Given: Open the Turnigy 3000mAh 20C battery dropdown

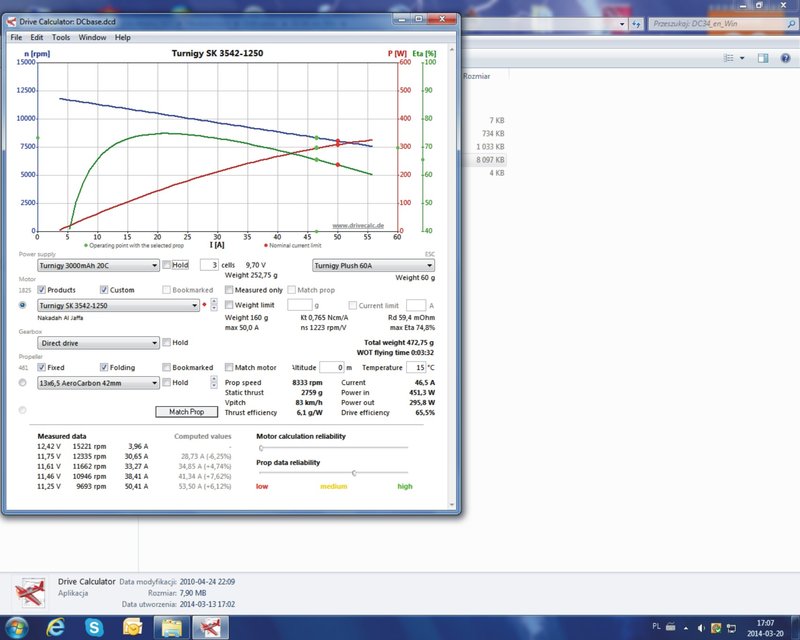Looking at the screenshot, I should click(98, 265).
